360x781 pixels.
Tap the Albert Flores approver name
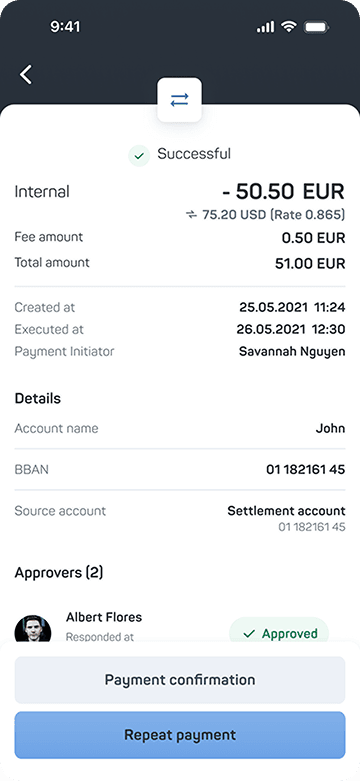[104, 617]
